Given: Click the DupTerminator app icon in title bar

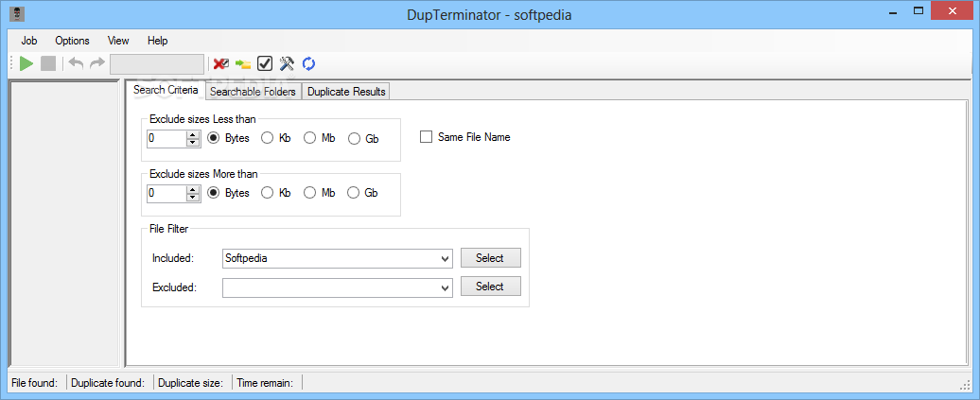Looking at the screenshot, I should point(17,13).
